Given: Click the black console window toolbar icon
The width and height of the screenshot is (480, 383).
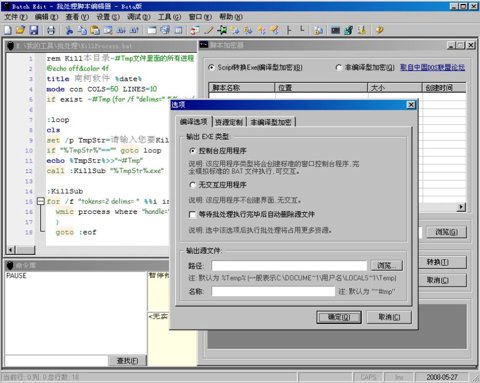Looking at the screenshot, I should 335,30.
